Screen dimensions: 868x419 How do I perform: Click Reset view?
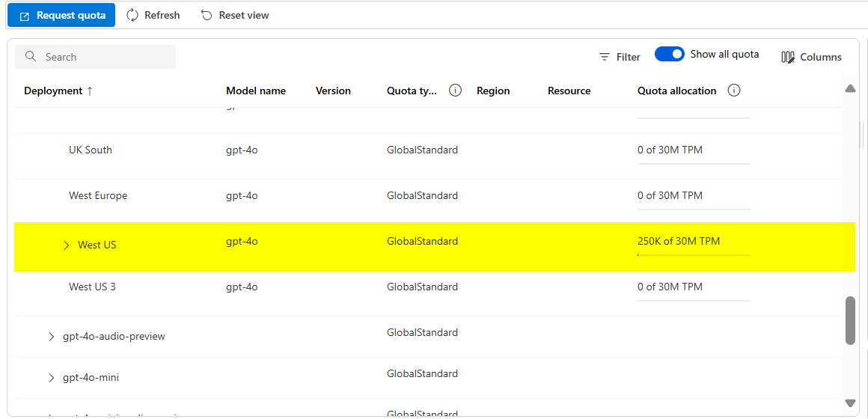tap(235, 15)
